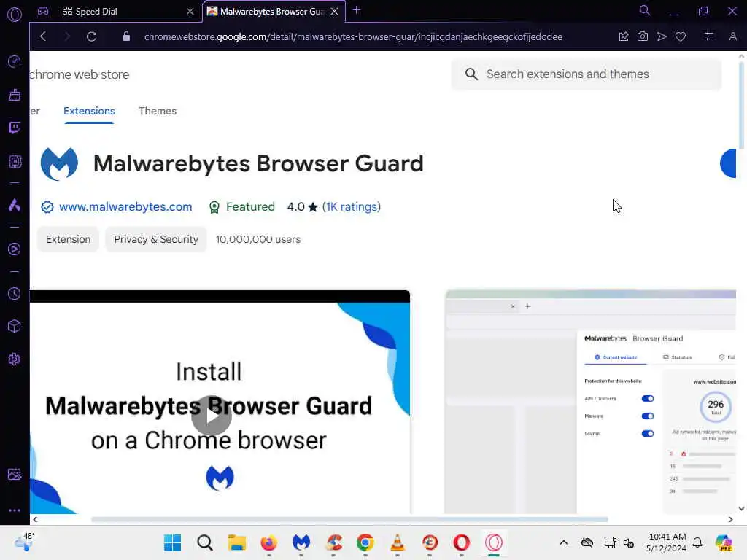Viewport: 747px width, 560px height.
Task: Open Google Chrome from the taskbar
Action: coord(365,542)
